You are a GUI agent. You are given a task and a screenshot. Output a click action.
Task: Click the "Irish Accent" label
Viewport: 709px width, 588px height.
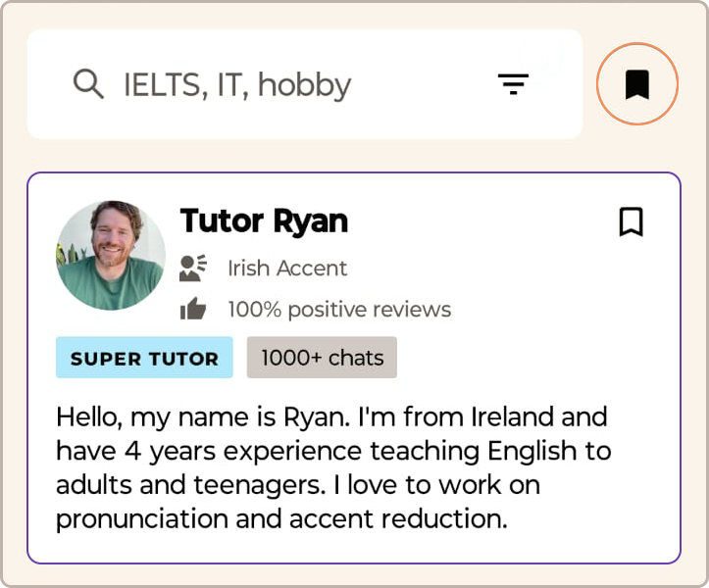point(287,268)
